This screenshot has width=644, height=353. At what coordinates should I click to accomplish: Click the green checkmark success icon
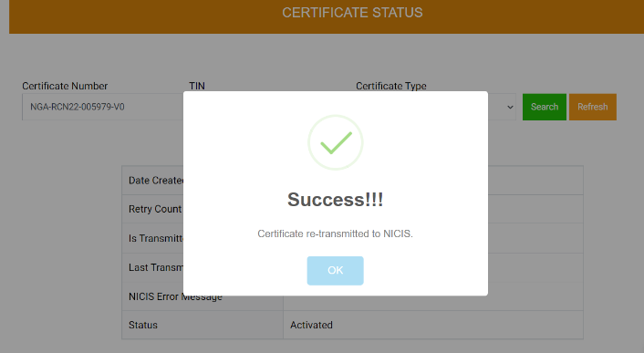[x=336, y=142]
